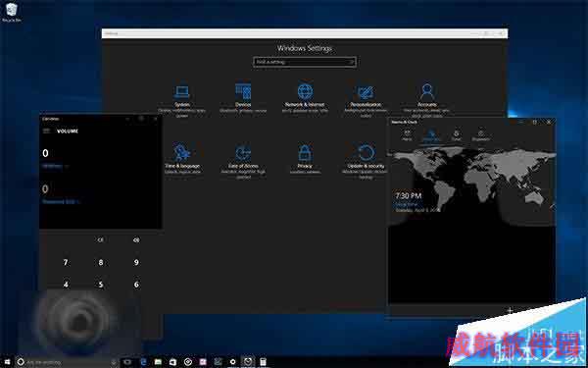Open the System settings category
This screenshot has height=368, width=588.
point(182,100)
